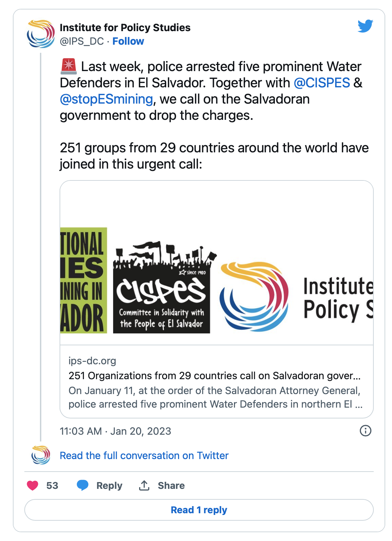Click the red siren emoji

coord(69,66)
